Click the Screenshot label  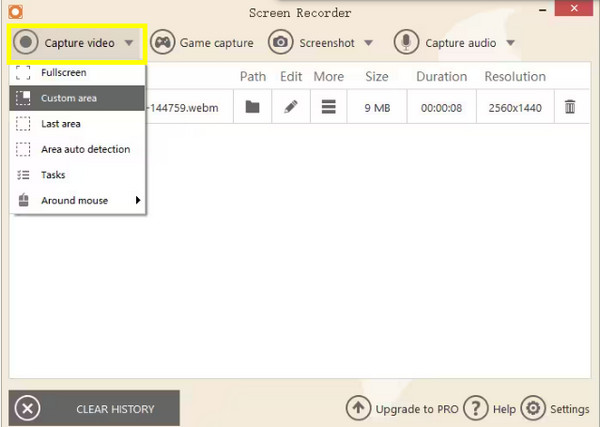[327, 43]
